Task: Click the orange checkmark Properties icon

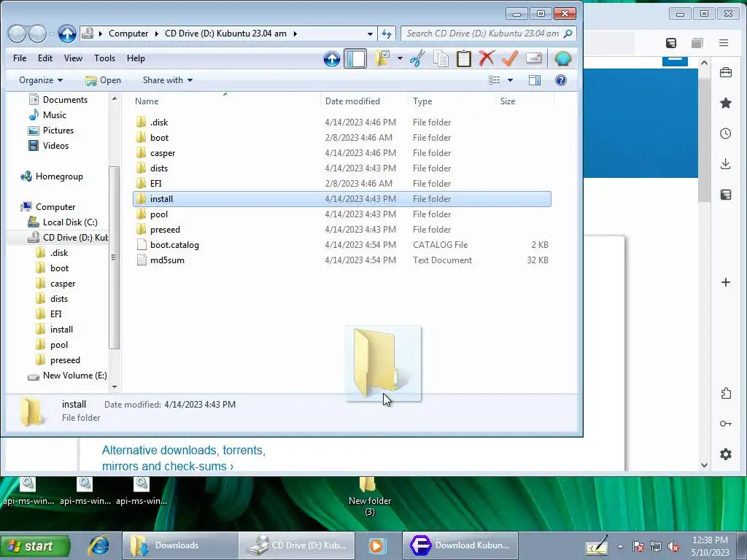Action: pos(510,58)
